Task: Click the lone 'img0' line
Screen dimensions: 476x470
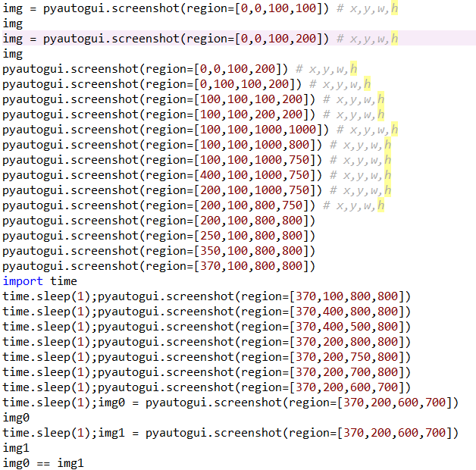Action: click(16, 418)
